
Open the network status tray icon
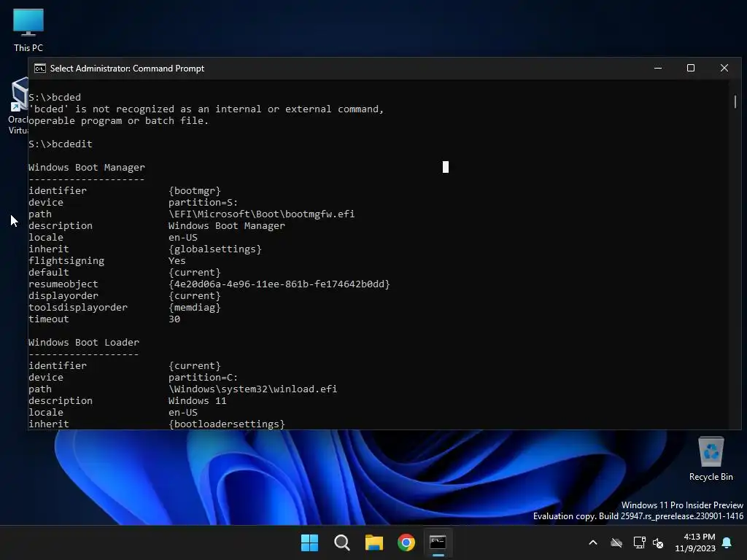(639, 542)
